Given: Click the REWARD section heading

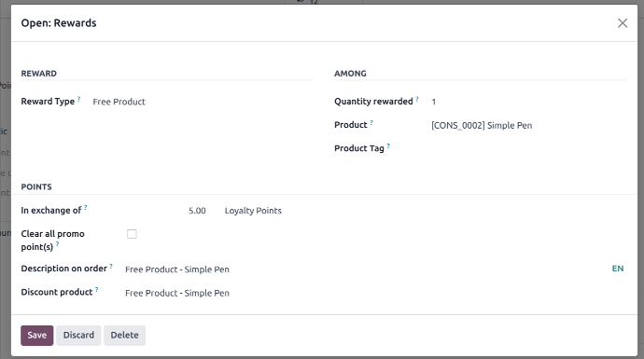Looking at the screenshot, I should click(x=39, y=74).
